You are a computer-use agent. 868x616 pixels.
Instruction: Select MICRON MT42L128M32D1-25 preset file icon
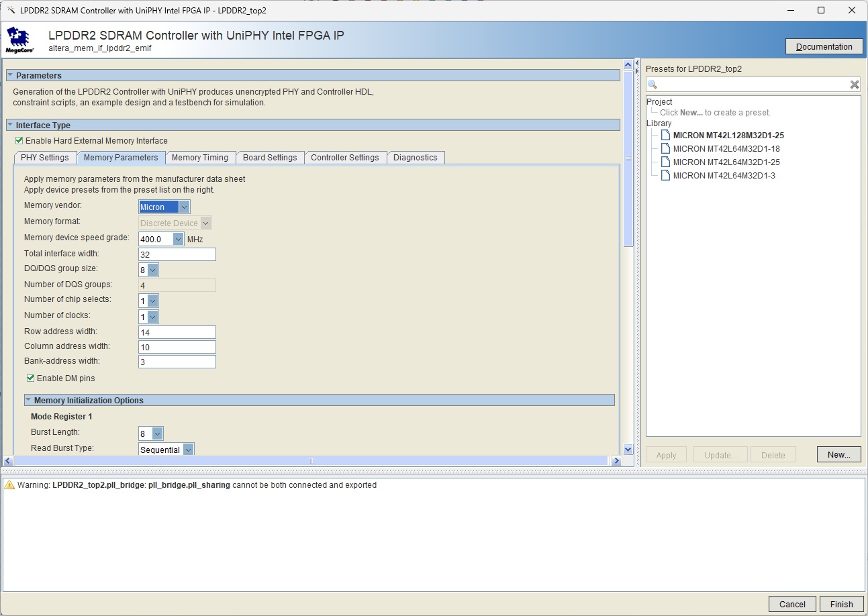665,136
